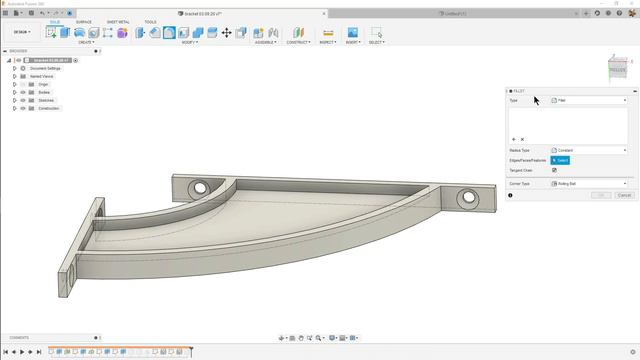Open the data panel grid icon
Viewport: 640px width, 360px height.
click(5, 13)
